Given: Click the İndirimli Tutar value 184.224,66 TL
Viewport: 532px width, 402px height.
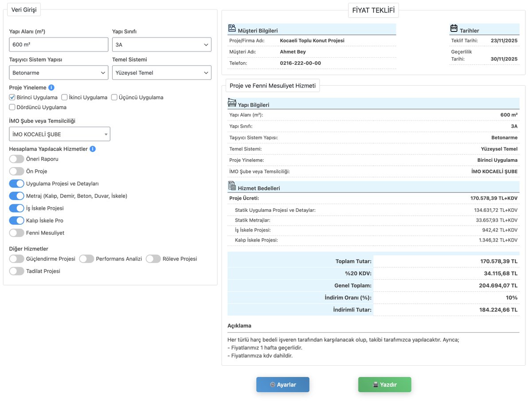Looking at the screenshot, I should pyautogui.click(x=498, y=310).
